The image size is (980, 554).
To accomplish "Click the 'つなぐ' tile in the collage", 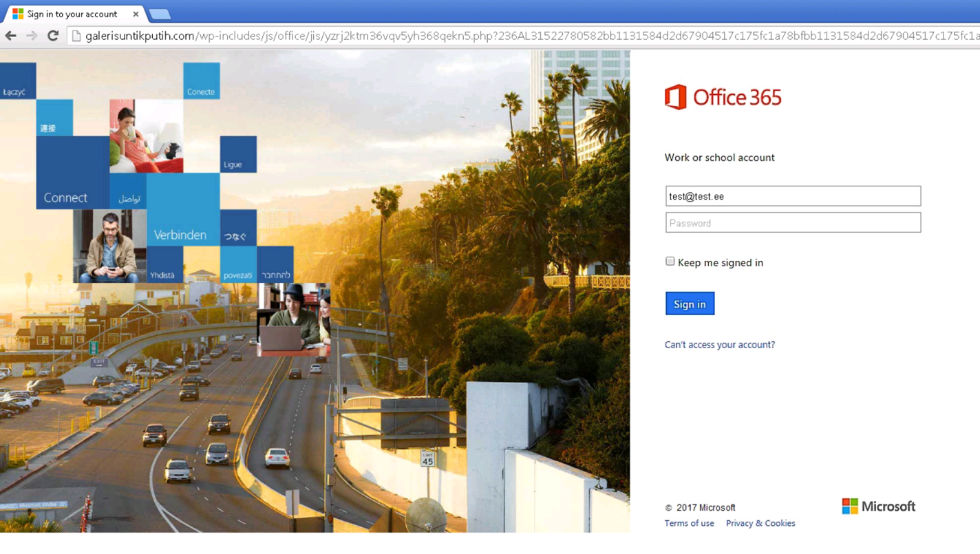I will tap(238, 228).
